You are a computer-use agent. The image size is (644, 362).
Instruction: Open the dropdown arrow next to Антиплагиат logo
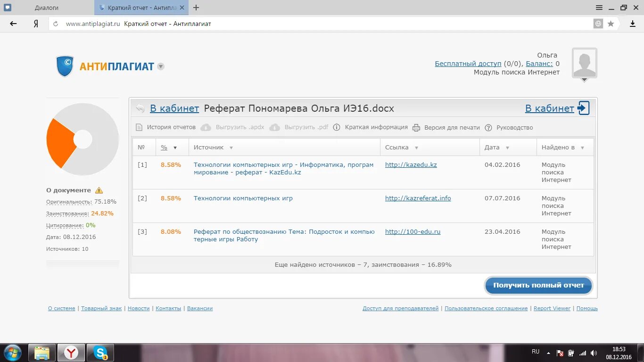pyautogui.click(x=161, y=66)
